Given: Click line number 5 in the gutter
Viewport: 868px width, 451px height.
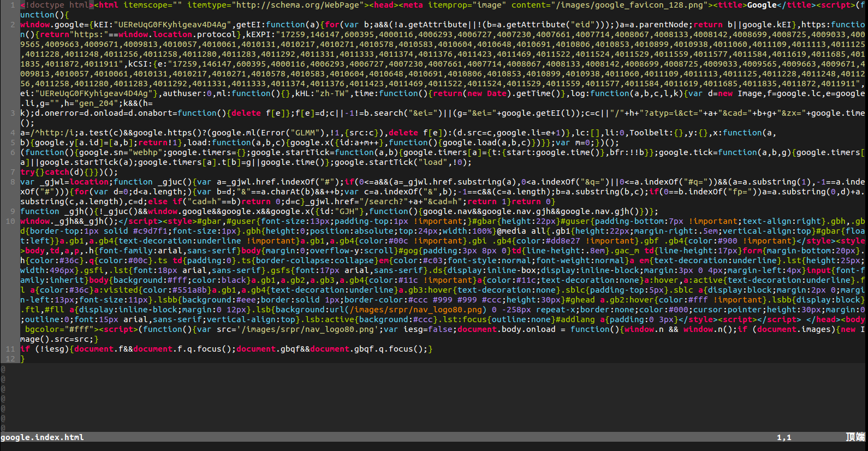Looking at the screenshot, I should (x=13, y=143).
